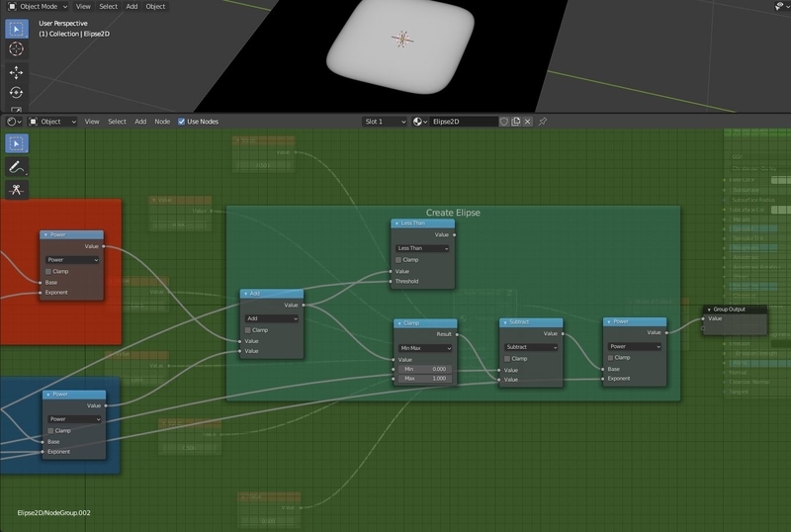The height and width of the screenshot is (532, 791).
Task: Select the Create Elipse frame title
Action: [453, 213]
